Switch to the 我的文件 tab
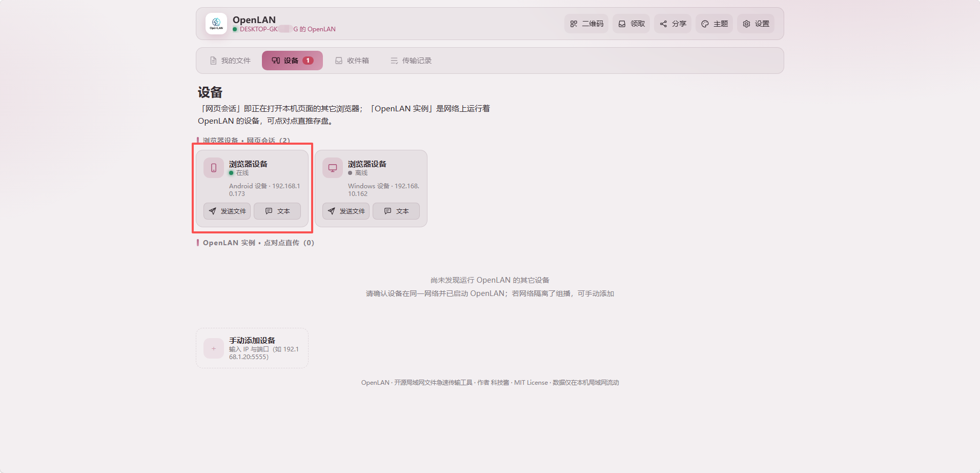The height and width of the screenshot is (473, 980). (x=230, y=61)
